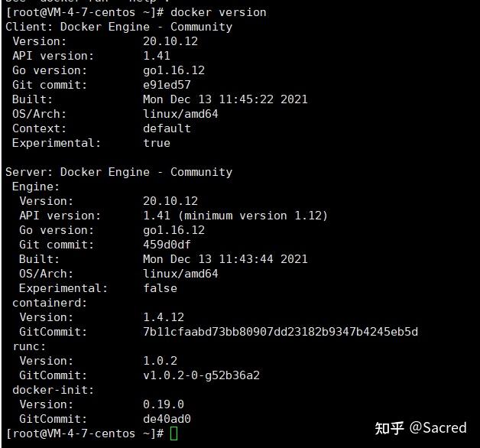Click the 'Server: Docker Engine - Community' heading
The width and height of the screenshot is (480, 448).
pyautogui.click(x=118, y=172)
